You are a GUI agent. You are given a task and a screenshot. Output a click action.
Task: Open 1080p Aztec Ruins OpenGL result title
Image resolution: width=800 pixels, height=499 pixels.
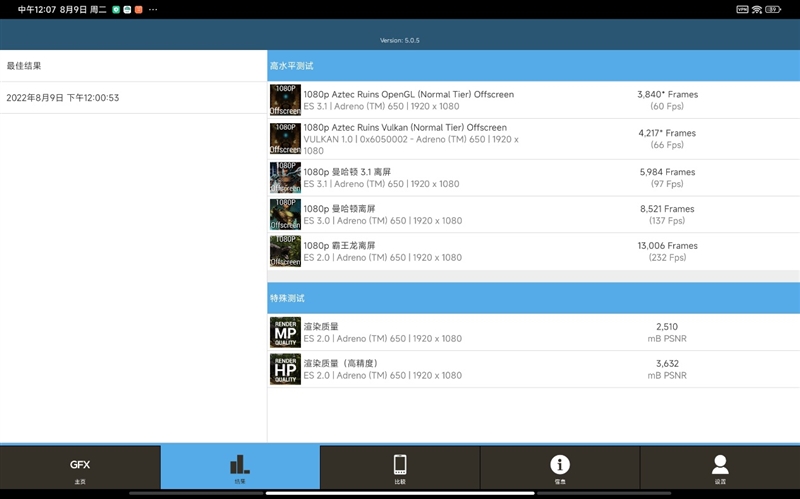click(408, 95)
